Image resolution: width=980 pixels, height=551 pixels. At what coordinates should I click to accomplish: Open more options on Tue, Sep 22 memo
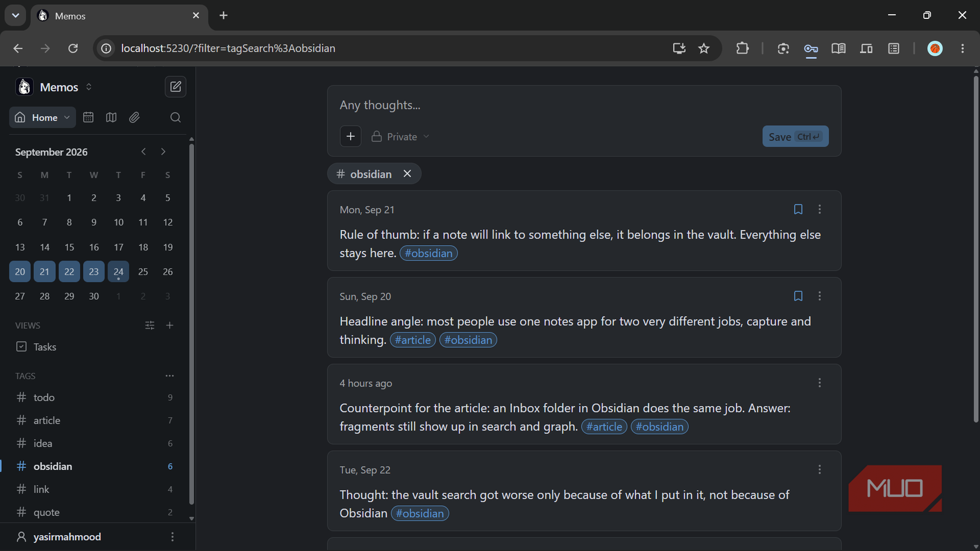click(x=820, y=470)
